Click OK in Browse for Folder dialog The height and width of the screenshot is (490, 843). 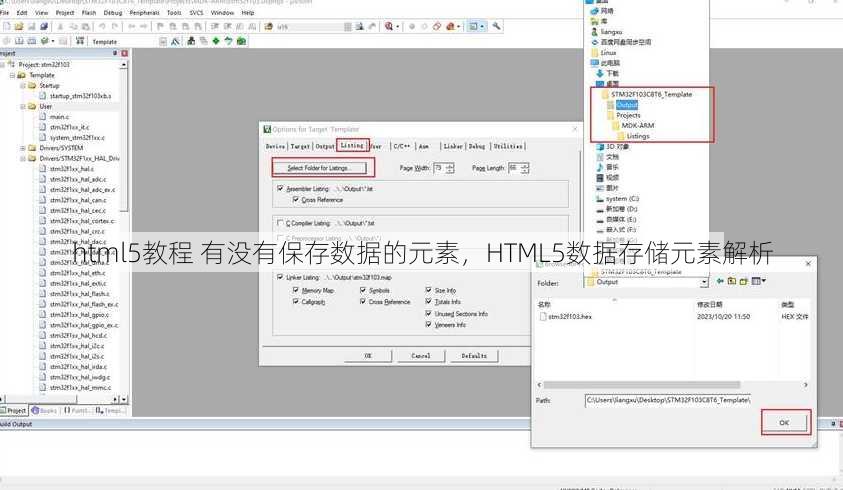point(784,423)
